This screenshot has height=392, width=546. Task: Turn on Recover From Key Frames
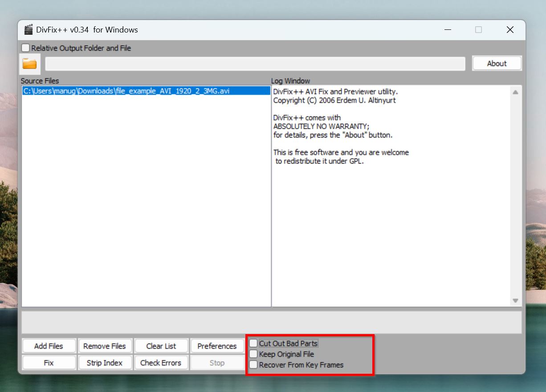(x=253, y=364)
